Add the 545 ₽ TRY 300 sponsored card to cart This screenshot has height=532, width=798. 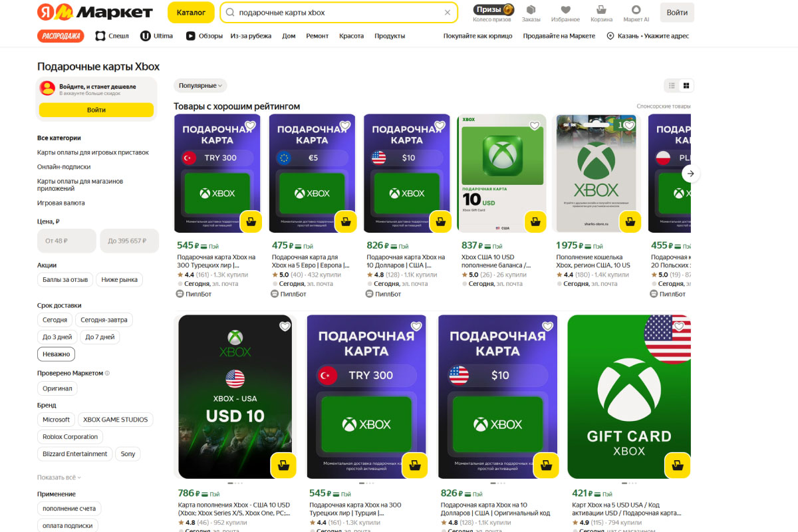pos(250,221)
